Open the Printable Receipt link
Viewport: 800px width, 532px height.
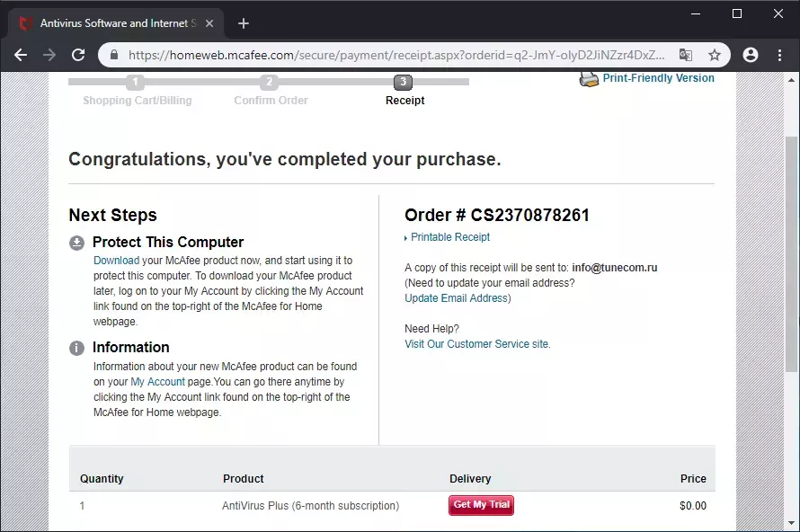click(x=450, y=237)
